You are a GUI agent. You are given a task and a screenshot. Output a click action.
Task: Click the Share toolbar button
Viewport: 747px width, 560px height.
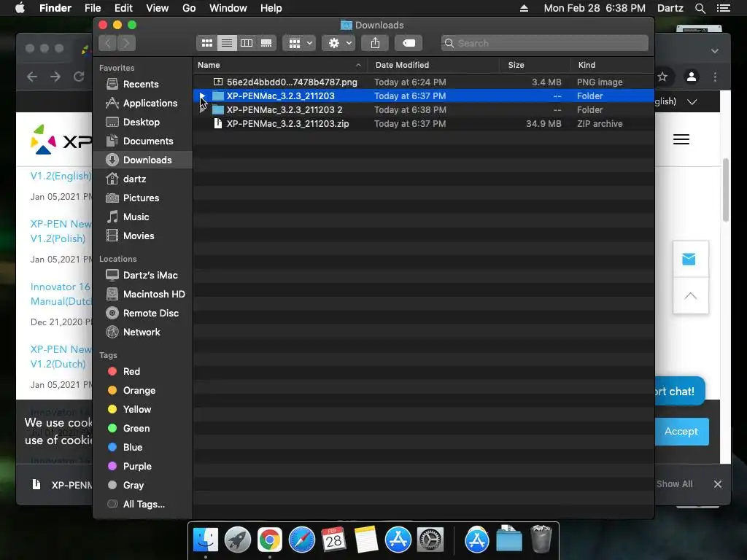pyautogui.click(x=376, y=43)
